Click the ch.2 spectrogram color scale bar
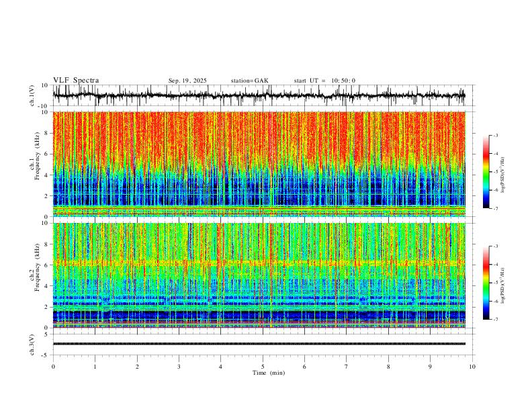 [486, 283]
